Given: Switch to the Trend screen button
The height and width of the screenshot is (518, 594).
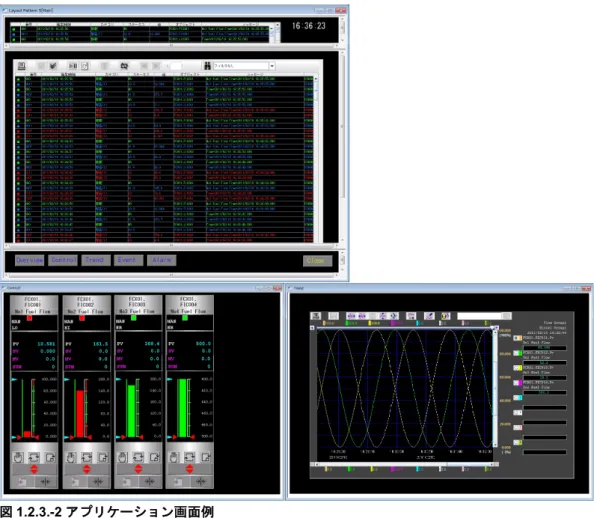Looking at the screenshot, I should tap(96, 260).
